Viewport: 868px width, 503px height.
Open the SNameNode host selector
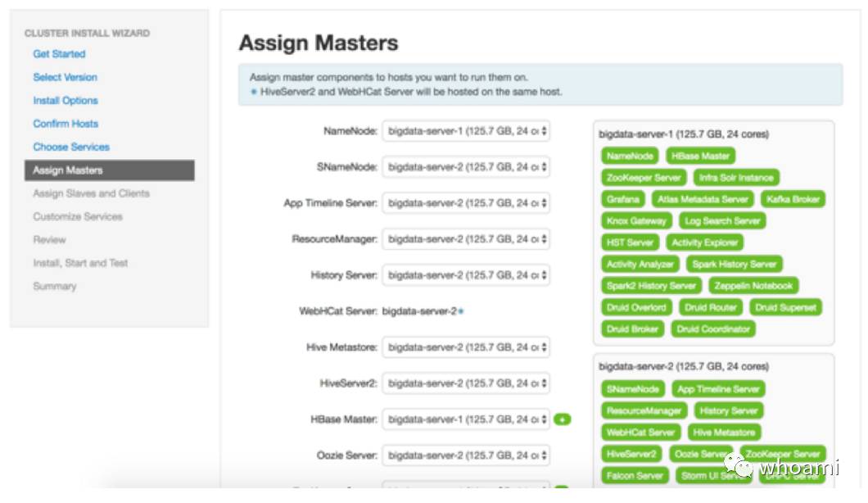tap(466, 167)
